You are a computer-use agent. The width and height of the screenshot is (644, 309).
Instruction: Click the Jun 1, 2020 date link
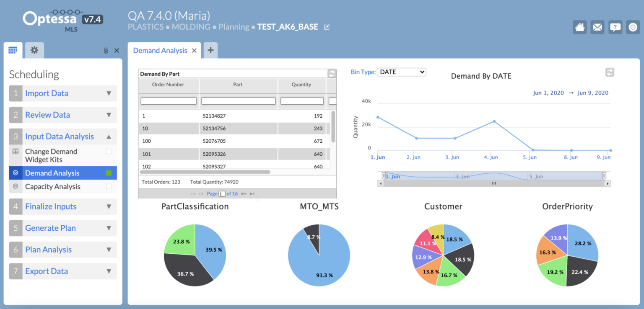(x=548, y=93)
